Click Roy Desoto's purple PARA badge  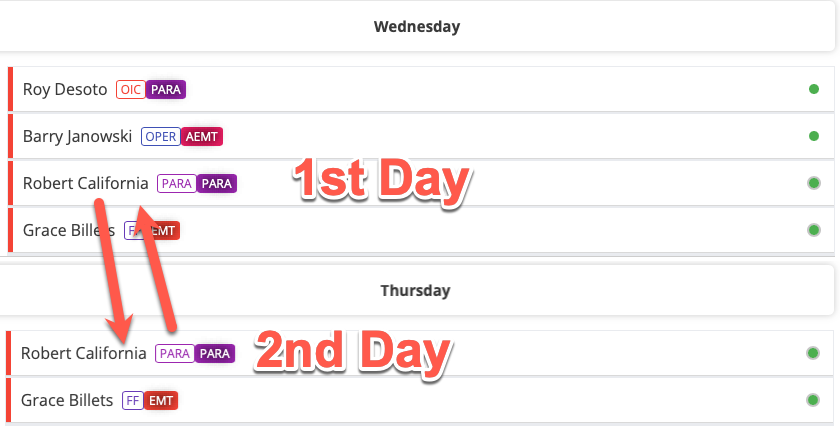(x=166, y=90)
